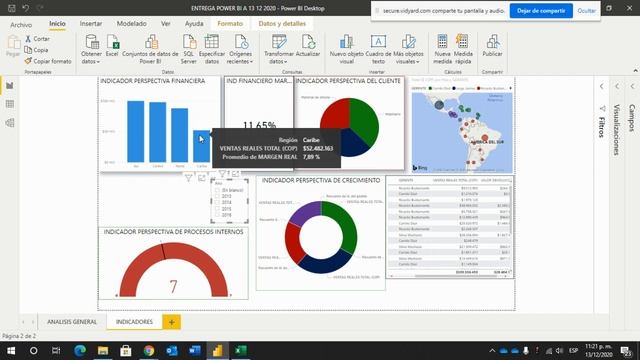Click Copia in the clipboard group

point(36,50)
